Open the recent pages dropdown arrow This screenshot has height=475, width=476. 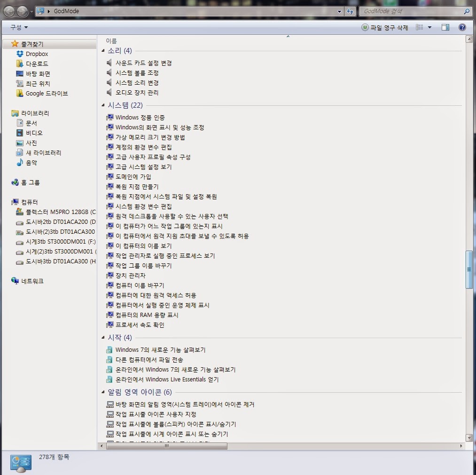point(31,12)
